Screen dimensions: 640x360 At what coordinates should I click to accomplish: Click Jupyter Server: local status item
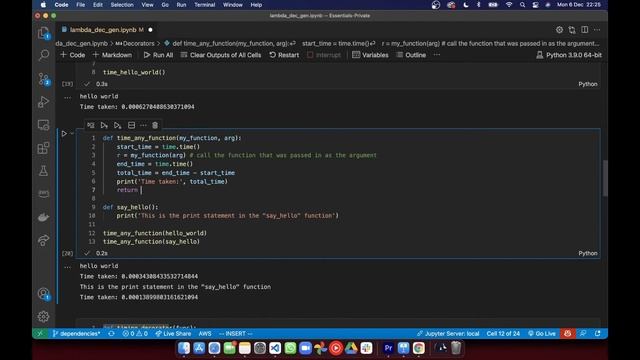click(x=448, y=333)
